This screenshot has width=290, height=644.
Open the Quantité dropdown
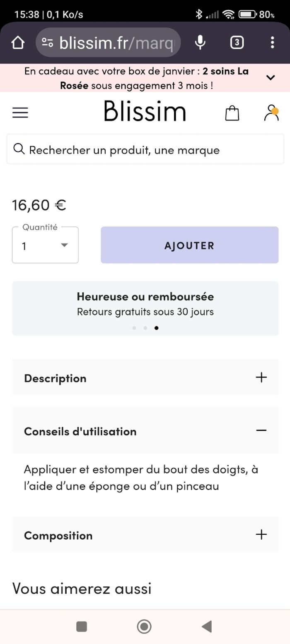pos(45,245)
